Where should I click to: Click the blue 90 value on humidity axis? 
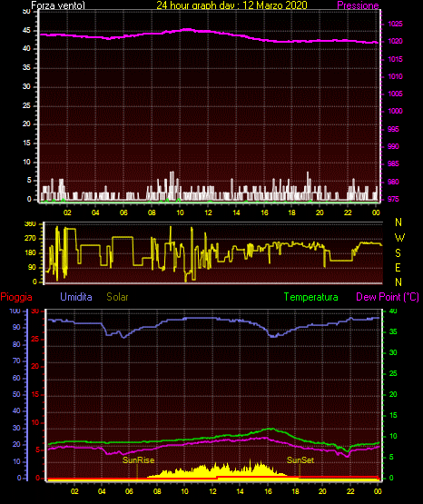16,327
